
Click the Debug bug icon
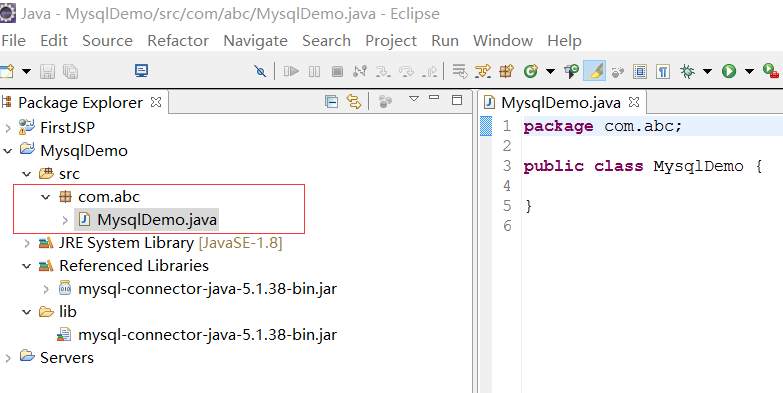[x=688, y=71]
